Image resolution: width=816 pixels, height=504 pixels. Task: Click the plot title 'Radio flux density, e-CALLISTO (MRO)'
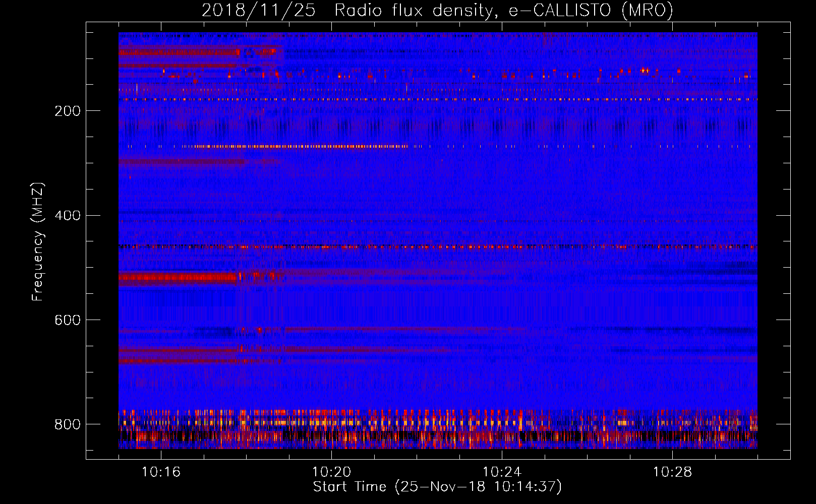pos(503,10)
